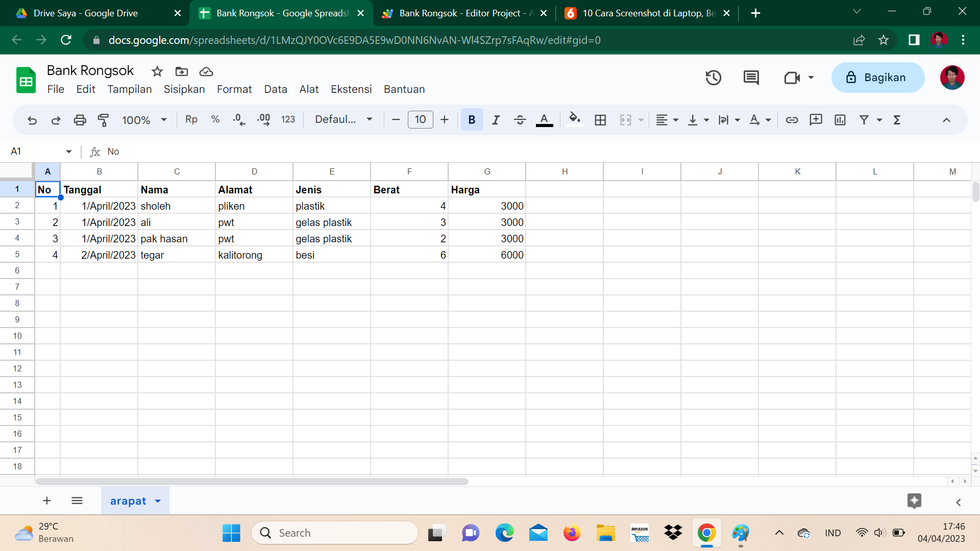
Task: Open the Ekstensi menu
Action: point(351,89)
